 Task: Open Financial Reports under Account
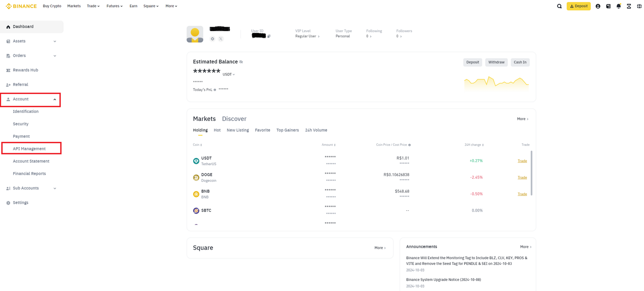(x=29, y=174)
